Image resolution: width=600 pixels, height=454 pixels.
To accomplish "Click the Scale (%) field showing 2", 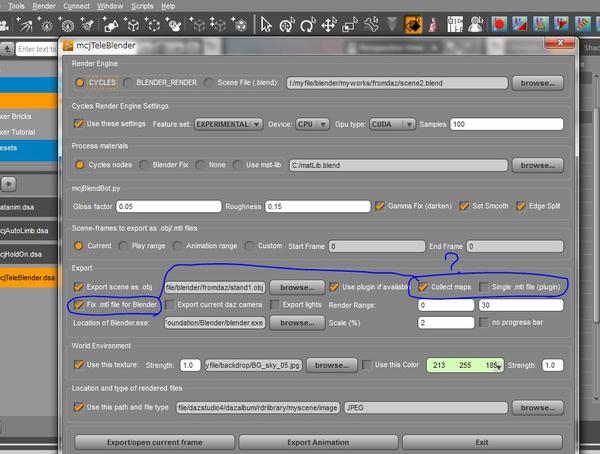I will pos(446,323).
